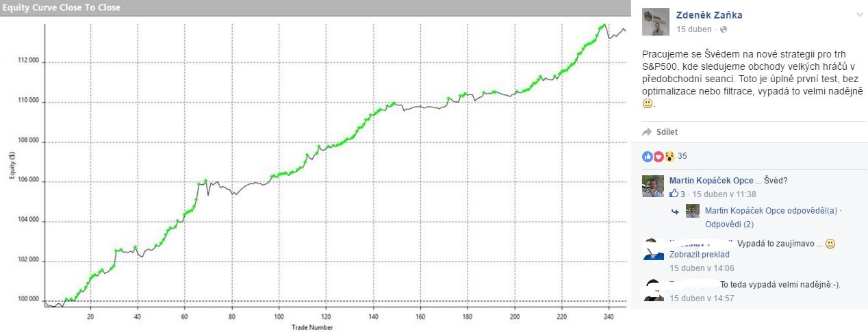Click the public audience globe icon
Screen dimensions: 868x332
(x=724, y=30)
